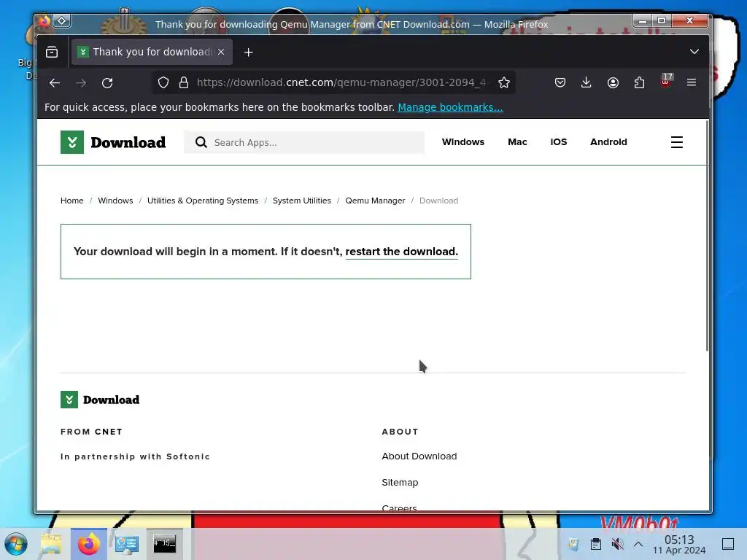Go back with the back arrow
Screen dimensions: 747x560
pyautogui.click(x=55, y=83)
